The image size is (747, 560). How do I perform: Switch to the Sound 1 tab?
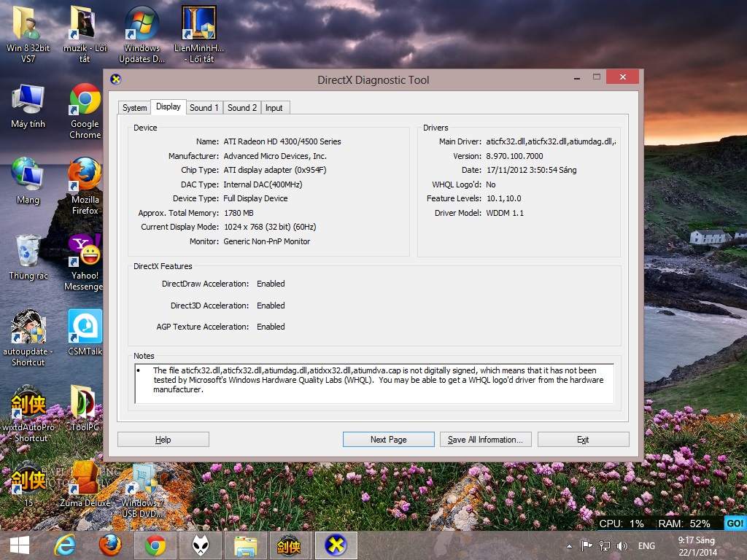(204, 108)
